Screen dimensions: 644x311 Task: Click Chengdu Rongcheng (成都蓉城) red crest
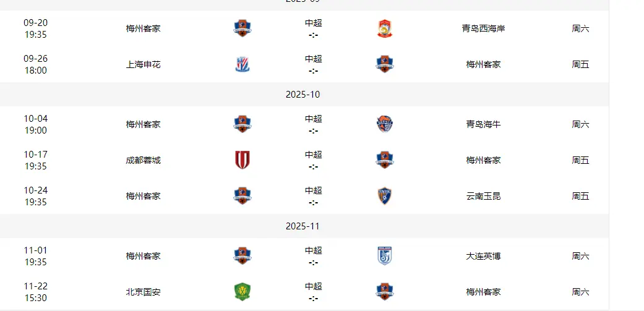(243, 160)
